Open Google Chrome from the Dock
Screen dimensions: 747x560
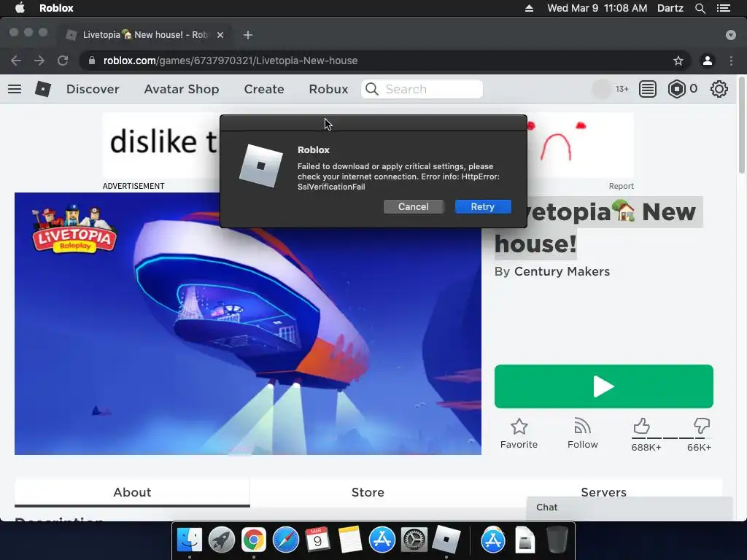[253, 540]
